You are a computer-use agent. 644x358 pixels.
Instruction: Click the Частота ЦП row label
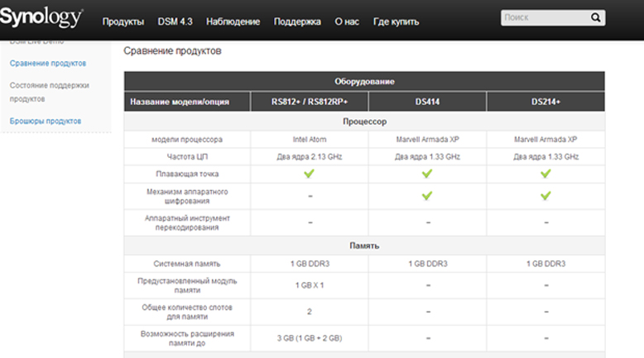tap(187, 156)
